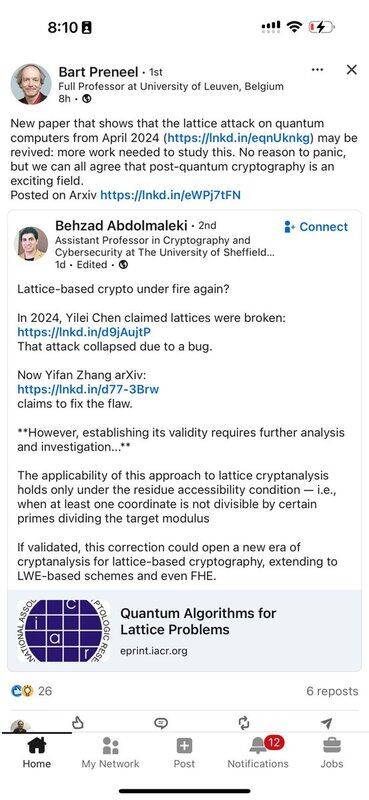This screenshot has height=800, width=369.
Task: Open Behzad Abdolmaleki's profile photo
Action: pyautogui.click(x=31, y=243)
